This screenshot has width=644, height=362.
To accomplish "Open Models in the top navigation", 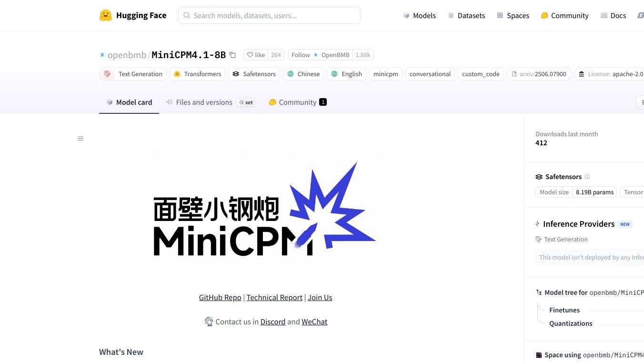I will point(420,15).
